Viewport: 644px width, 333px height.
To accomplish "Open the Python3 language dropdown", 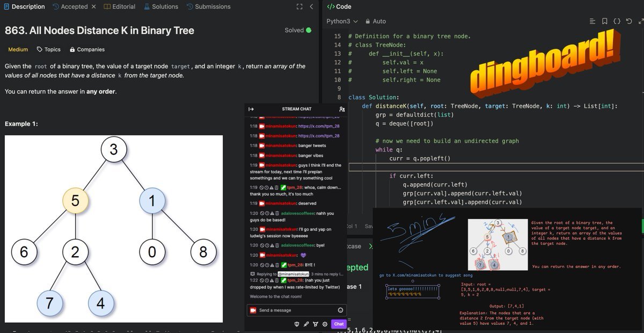I will point(342,21).
